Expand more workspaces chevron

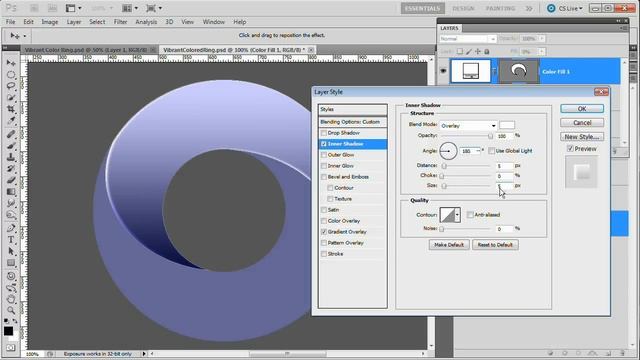tap(529, 8)
